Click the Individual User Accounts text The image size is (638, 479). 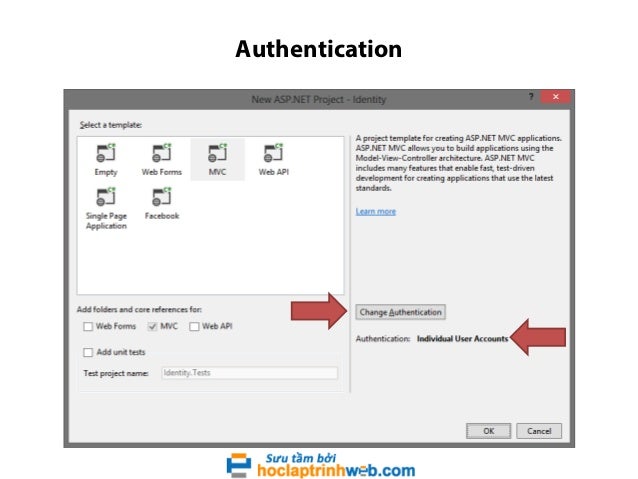pos(463,339)
